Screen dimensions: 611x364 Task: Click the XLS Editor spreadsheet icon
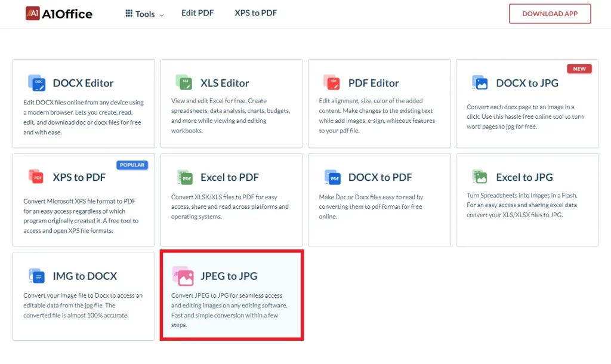click(184, 82)
